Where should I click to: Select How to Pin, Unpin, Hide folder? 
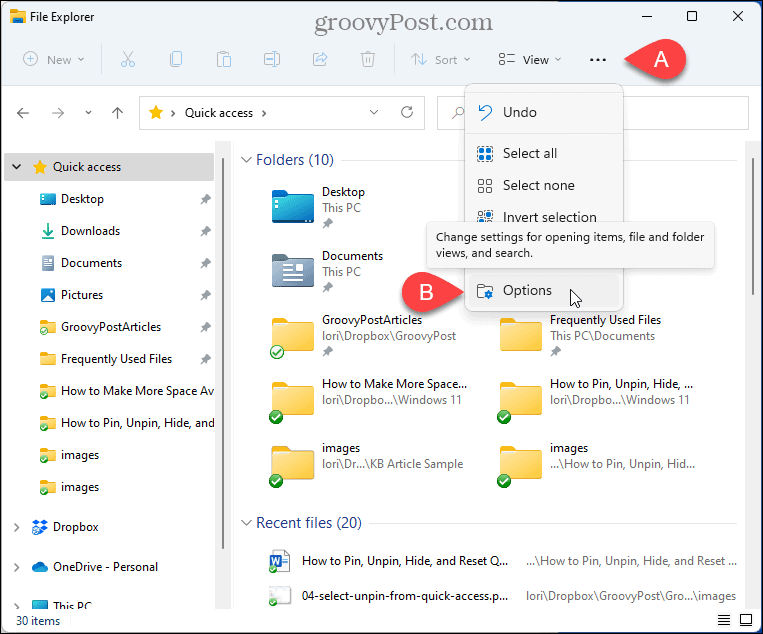click(521, 400)
